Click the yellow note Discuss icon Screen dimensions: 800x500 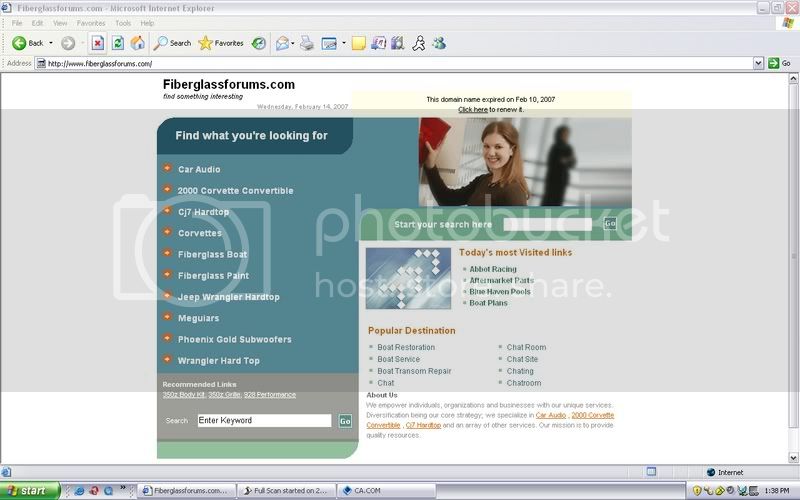359,43
